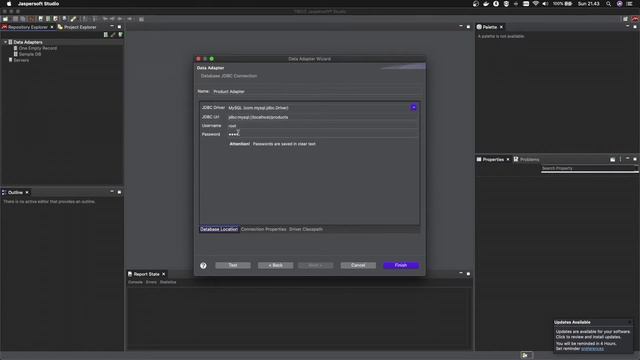Click the Finish button in the wizard
Viewport: 640px width, 360px height.
(x=400, y=265)
